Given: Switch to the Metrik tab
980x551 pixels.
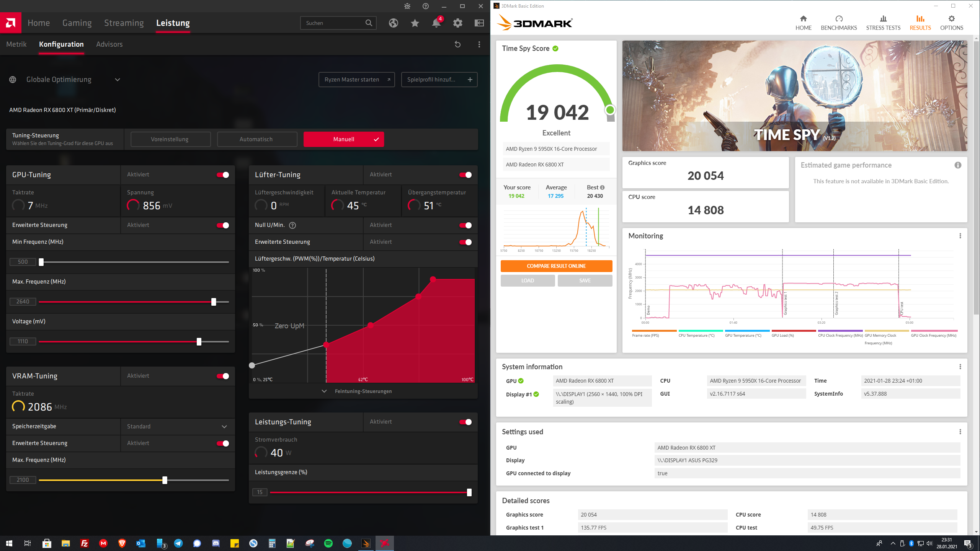Looking at the screenshot, I should pyautogui.click(x=16, y=44).
